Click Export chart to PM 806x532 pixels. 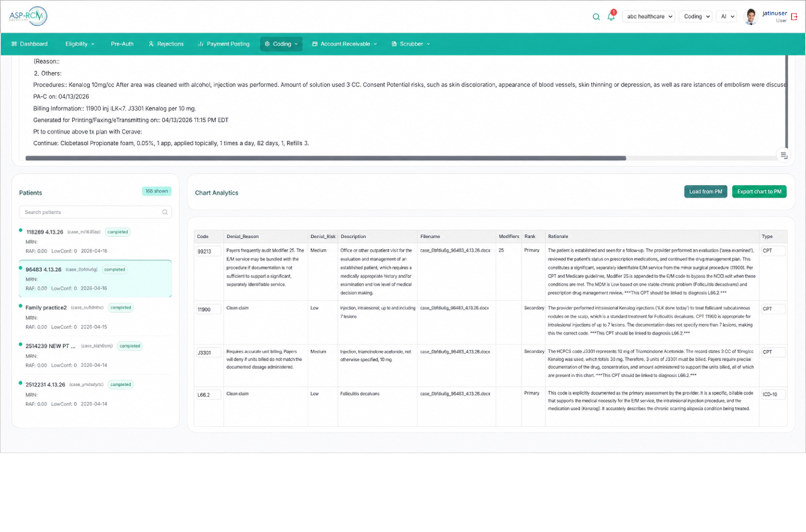pyautogui.click(x=759, y=191)
